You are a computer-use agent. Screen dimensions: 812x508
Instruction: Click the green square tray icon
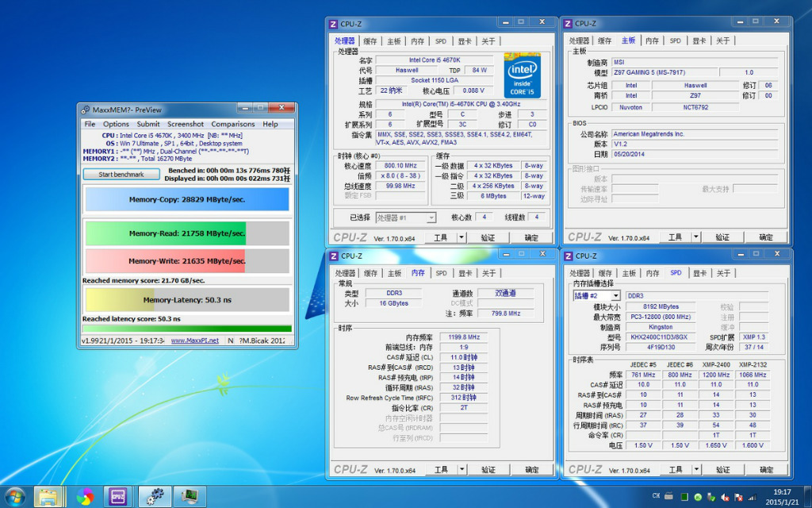(x=684, y=497)
